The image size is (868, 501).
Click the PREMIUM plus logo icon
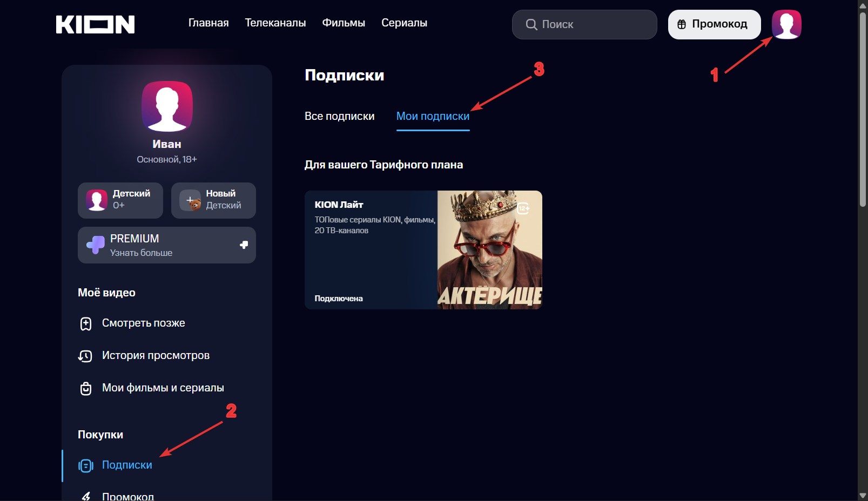coord(96,245)
